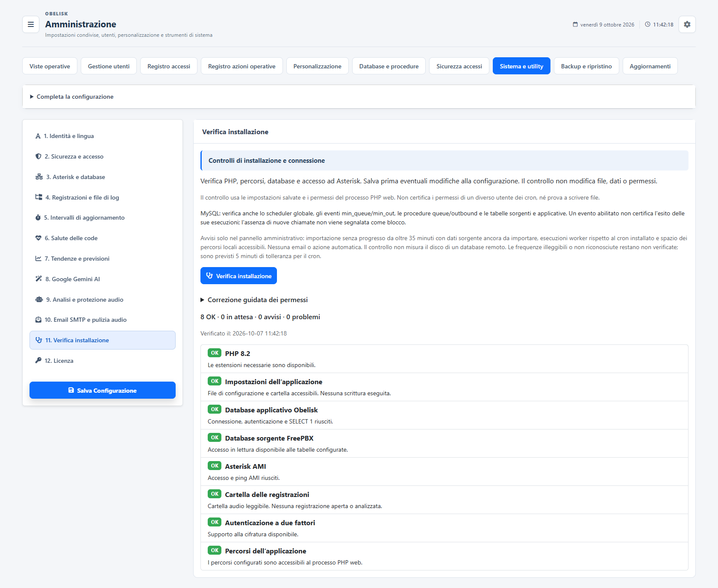Switch to Database e procedure tab
The width and height of the screenshot is (718, 588).
click(x=389, y=66)
